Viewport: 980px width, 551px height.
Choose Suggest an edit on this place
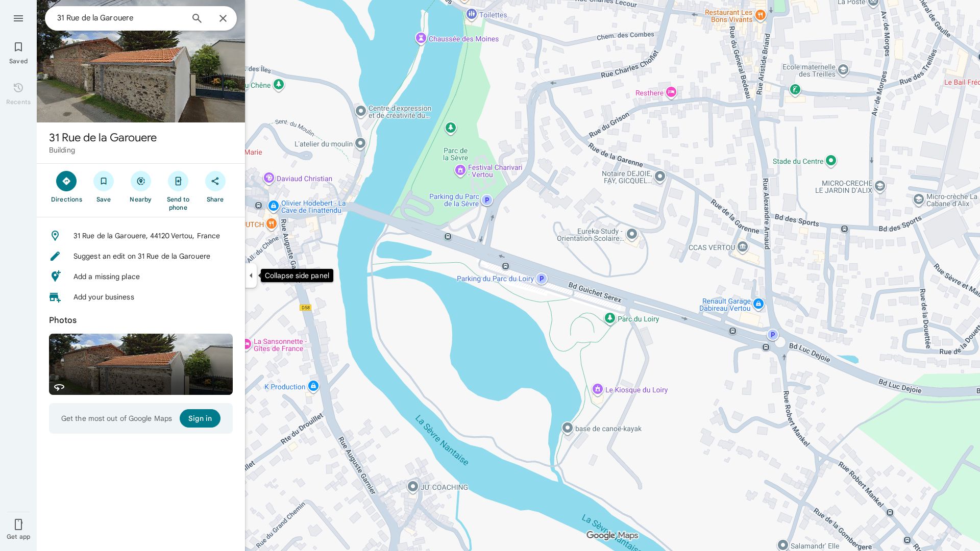pos(142,256)
